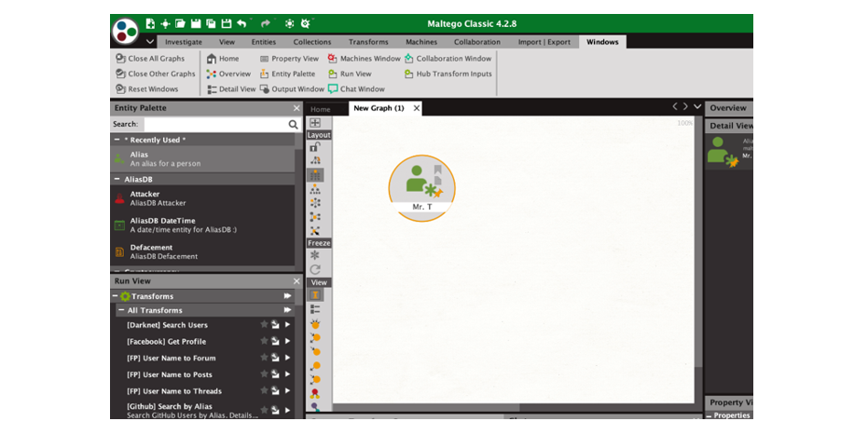Close the Entity Palette panel
The width and height of the screenshot is (868, 435).
[296, 108]
